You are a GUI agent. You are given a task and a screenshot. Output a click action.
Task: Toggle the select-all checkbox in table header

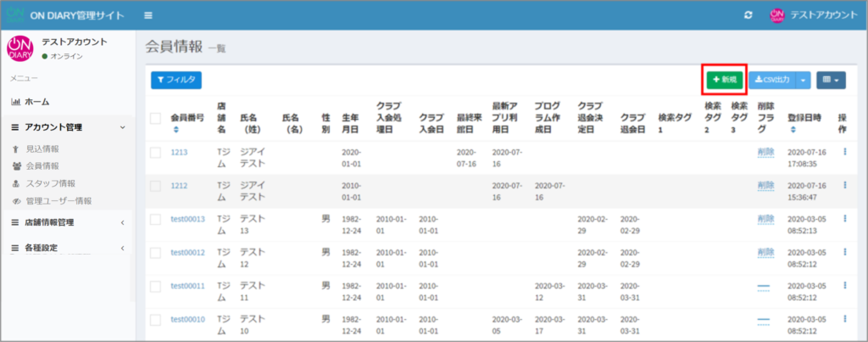(x=155, y=118)
